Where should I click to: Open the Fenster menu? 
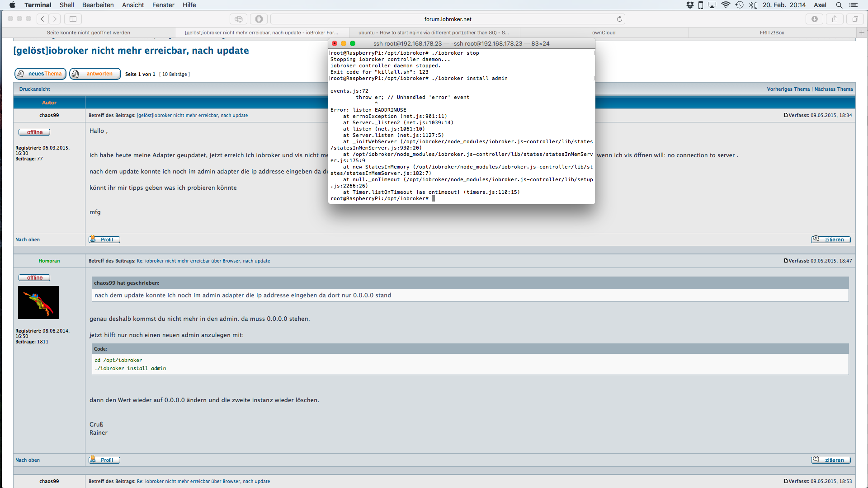[163, 5]
